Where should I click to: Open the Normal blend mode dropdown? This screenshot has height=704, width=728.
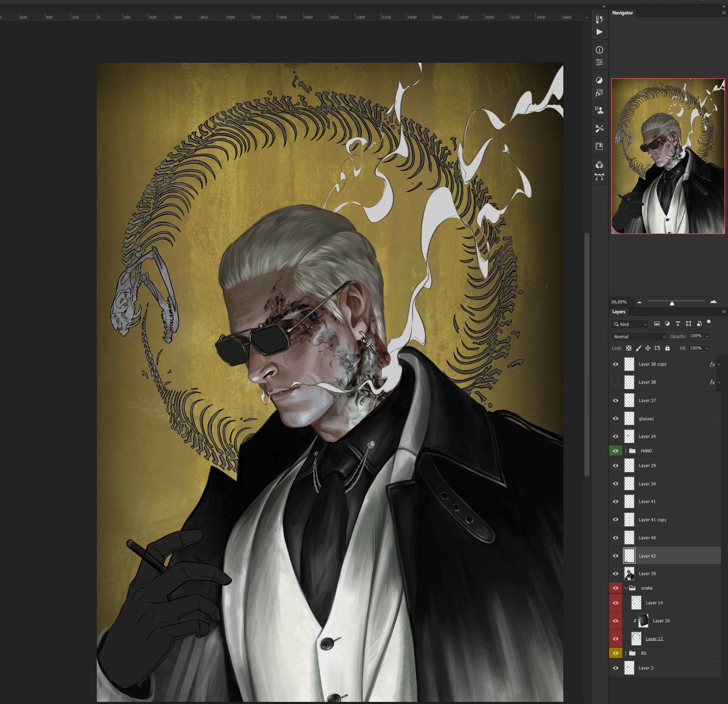point(639,336)
